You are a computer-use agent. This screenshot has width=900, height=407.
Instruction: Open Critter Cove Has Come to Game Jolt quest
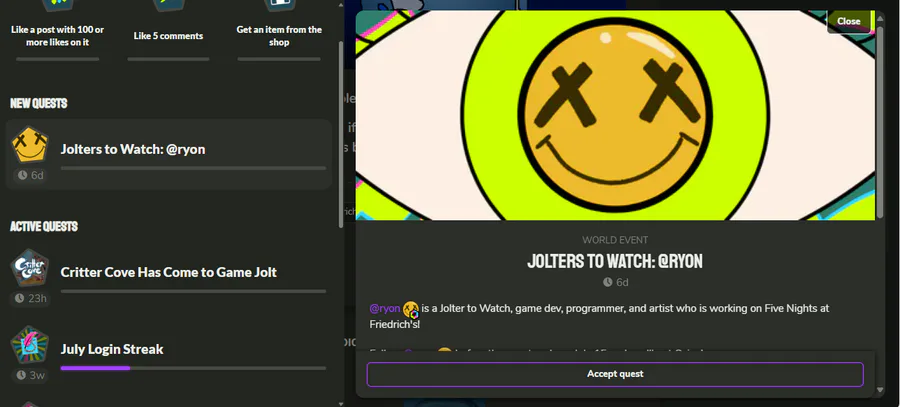click(169, 278)
